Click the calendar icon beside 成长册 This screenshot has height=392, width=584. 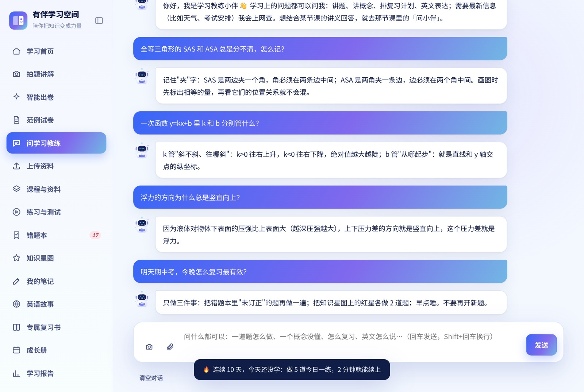(x=16, y=350)
